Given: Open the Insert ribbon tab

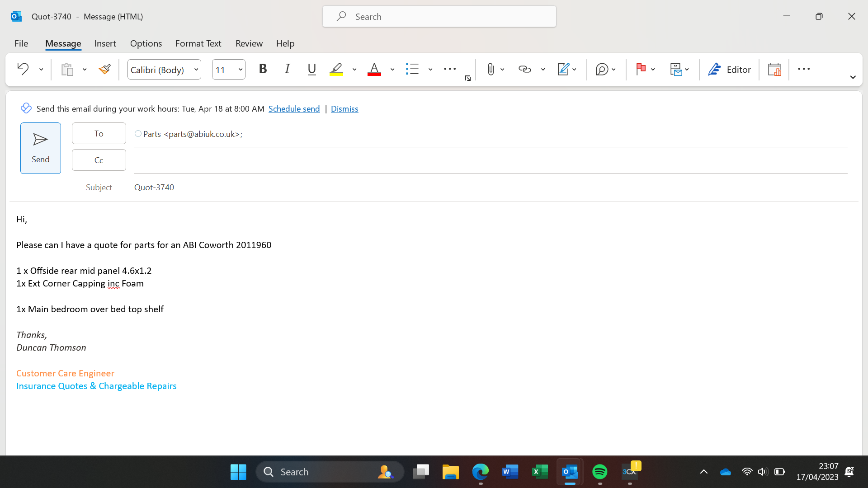Looking at the screenshot, I should tap(105, 43).
